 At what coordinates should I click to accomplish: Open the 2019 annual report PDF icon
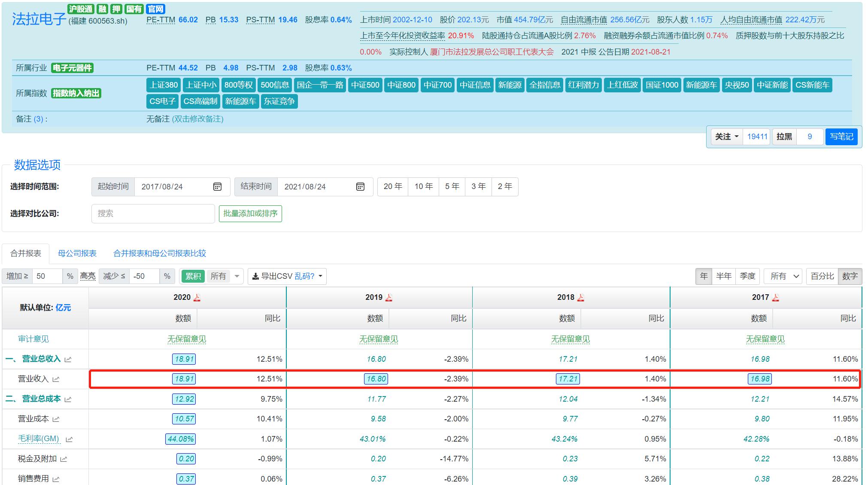389,297
